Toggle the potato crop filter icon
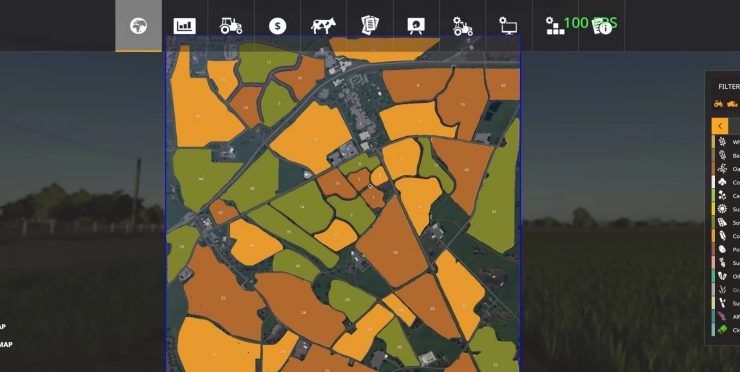 (722, 249)
